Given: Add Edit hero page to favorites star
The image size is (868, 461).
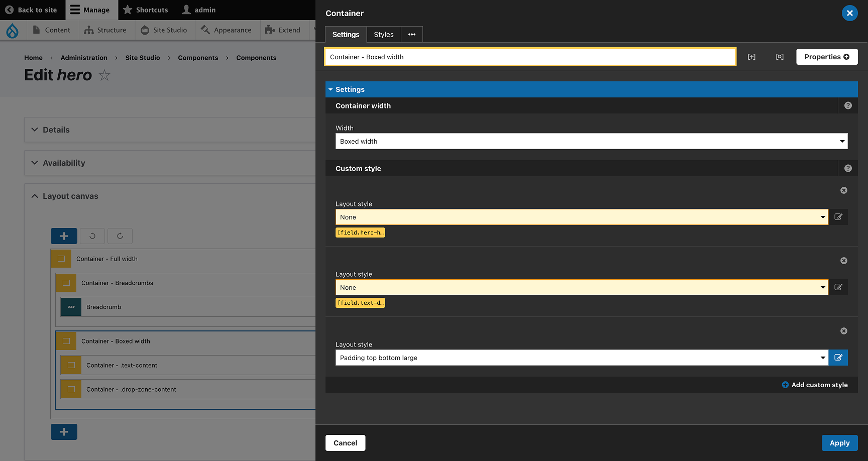Looking at the screenshot, I should tap(104, 75).
